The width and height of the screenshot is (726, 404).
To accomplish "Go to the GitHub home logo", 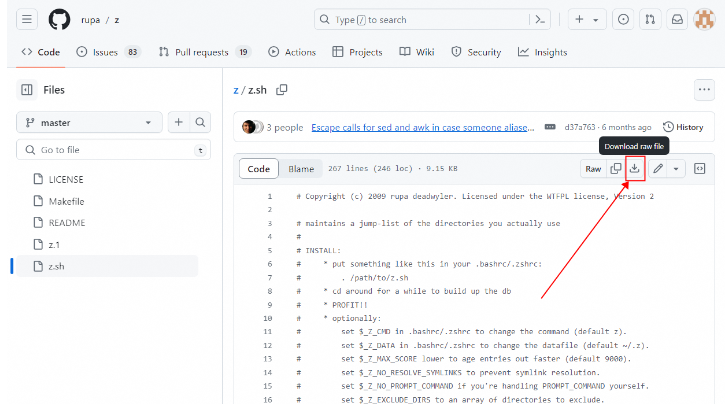I will (x=59, y=20).
